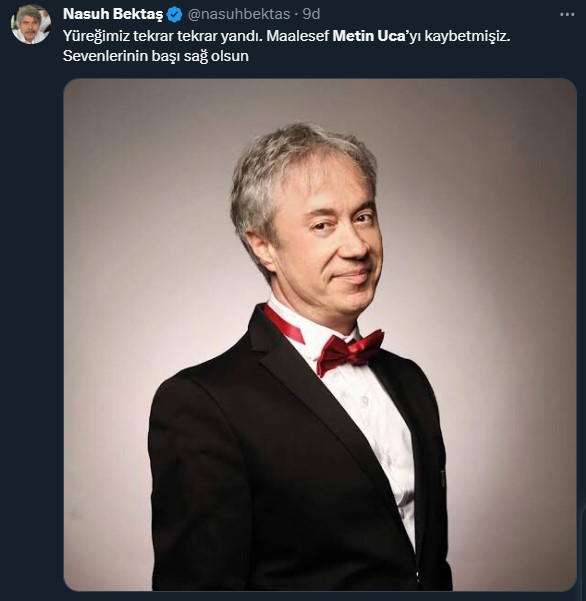
Task: Click the phrase Yüreğimiz tekrar tekrar yandı
Action: [x=163, y=36]
